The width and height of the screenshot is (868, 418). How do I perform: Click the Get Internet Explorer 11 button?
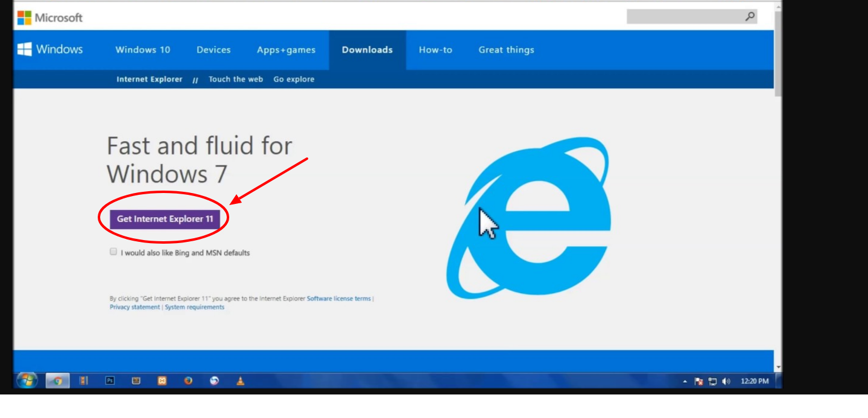tap(165, 219)
